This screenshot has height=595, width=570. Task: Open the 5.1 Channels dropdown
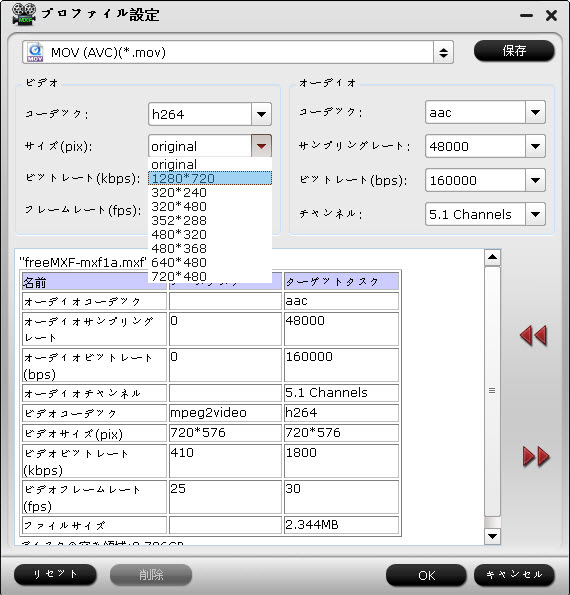point(535,214)
